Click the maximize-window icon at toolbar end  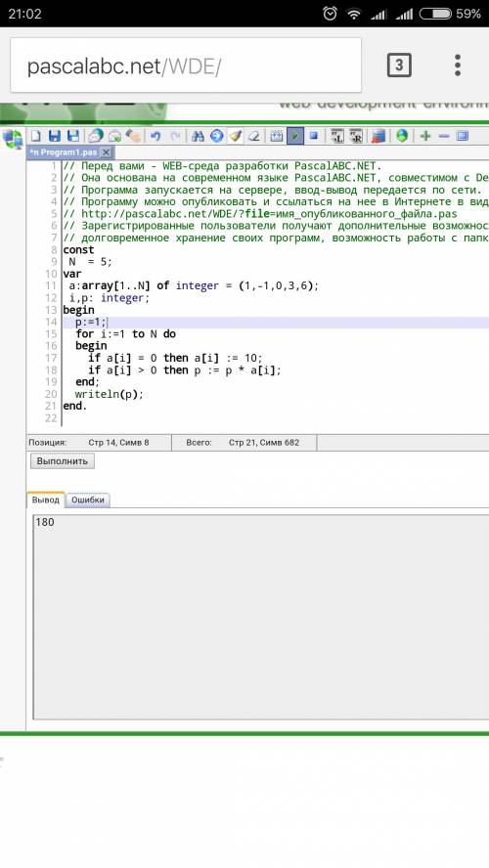463,136
